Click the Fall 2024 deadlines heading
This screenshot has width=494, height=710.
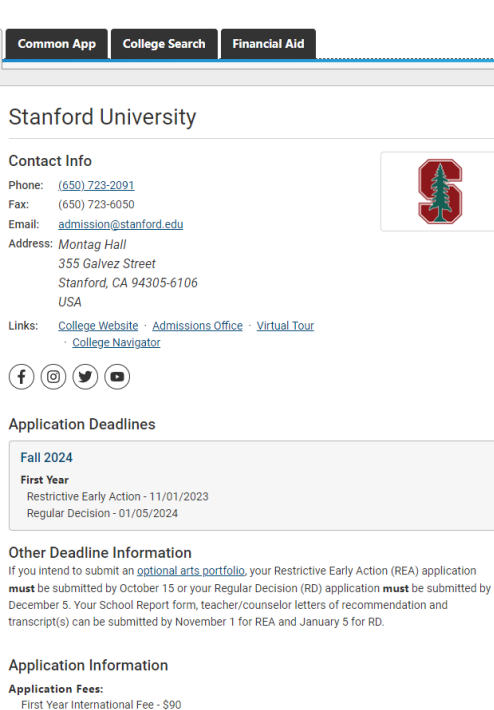pos(46,457)
